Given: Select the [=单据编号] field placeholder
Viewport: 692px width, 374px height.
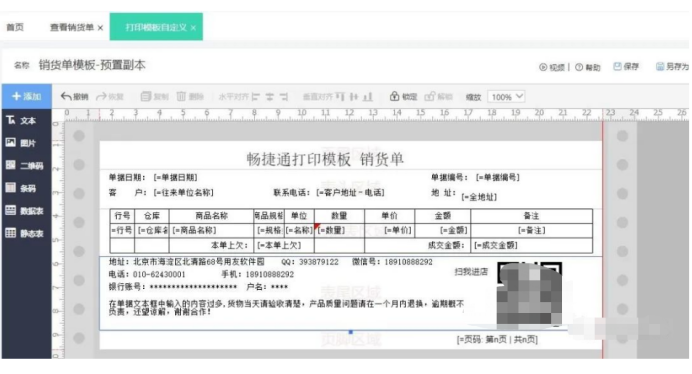Looking at the screenshot, I should 498,178.
